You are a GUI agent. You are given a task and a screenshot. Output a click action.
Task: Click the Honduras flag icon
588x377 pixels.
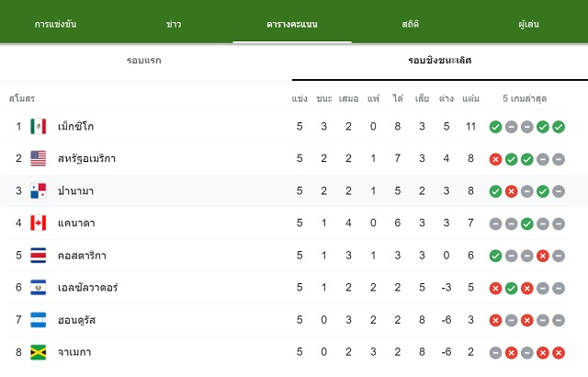pos(39,320)
